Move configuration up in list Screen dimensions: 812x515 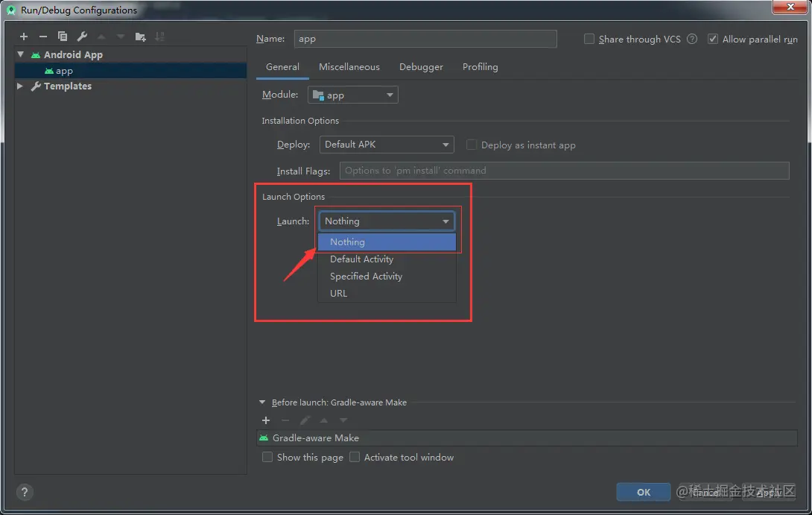[x=101, y=37]
